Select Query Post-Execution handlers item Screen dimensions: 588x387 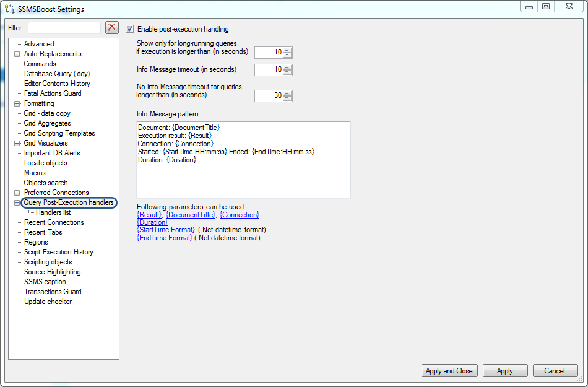tap(69, 202)
